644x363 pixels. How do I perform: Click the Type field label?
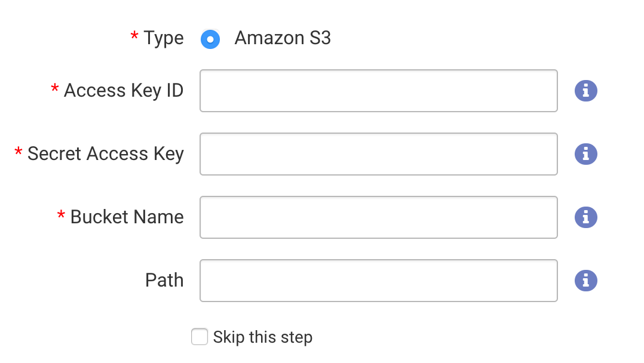164,38
